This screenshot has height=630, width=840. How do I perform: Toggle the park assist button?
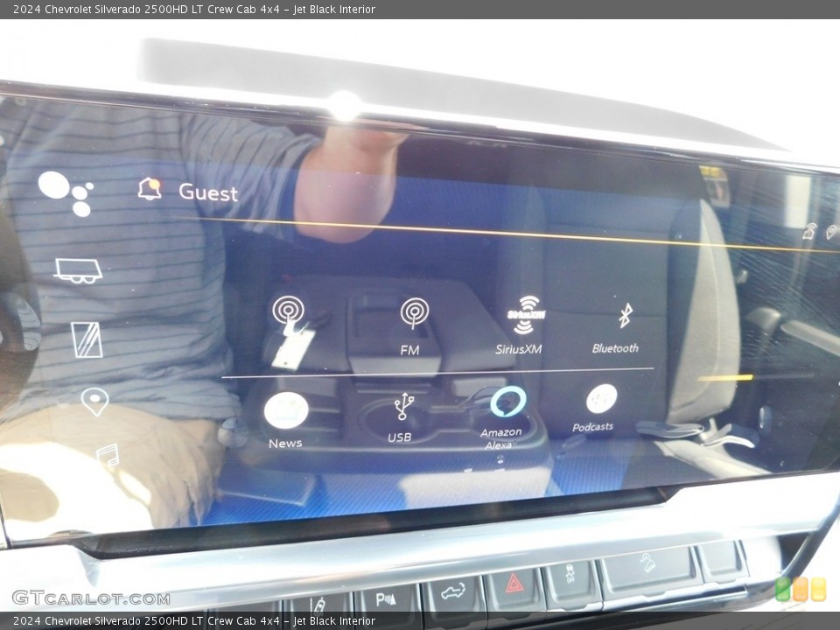tap(387, 598)
